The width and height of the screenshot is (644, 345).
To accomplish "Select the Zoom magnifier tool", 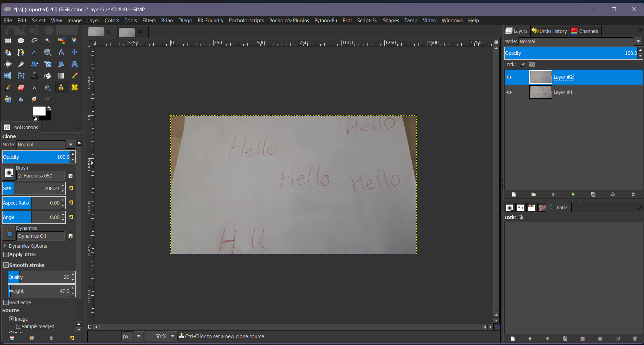I will click(x=48, y=52).
